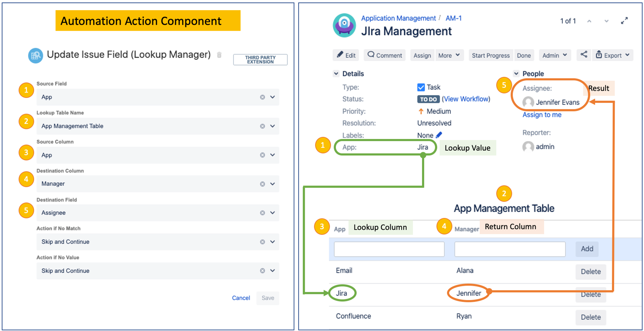Viewport: 644px width, 331px height.
Task: Click the Edit button with pencil icon
Action: point(346,55)
